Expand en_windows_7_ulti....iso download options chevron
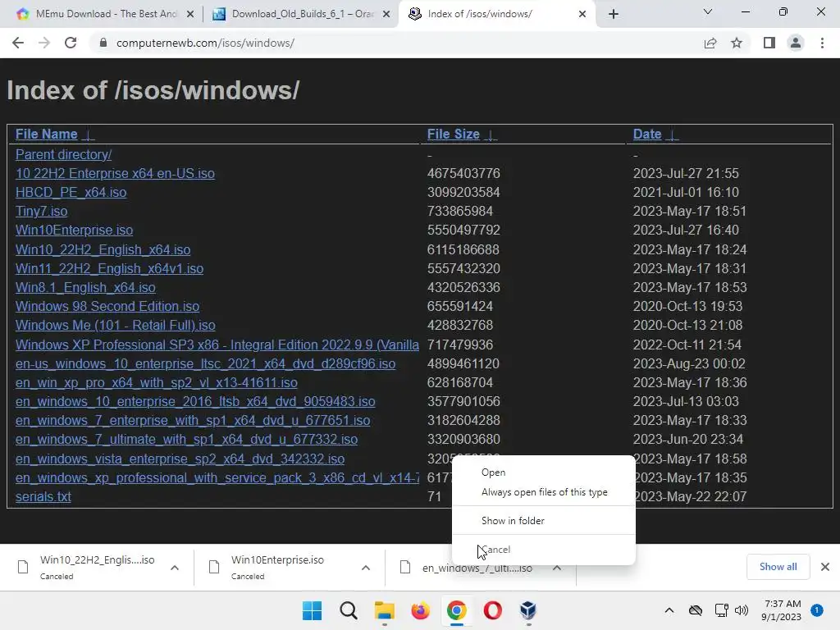The height and width of the screenshot is (630, 840). pyautogui.click(x=557, y=568)
